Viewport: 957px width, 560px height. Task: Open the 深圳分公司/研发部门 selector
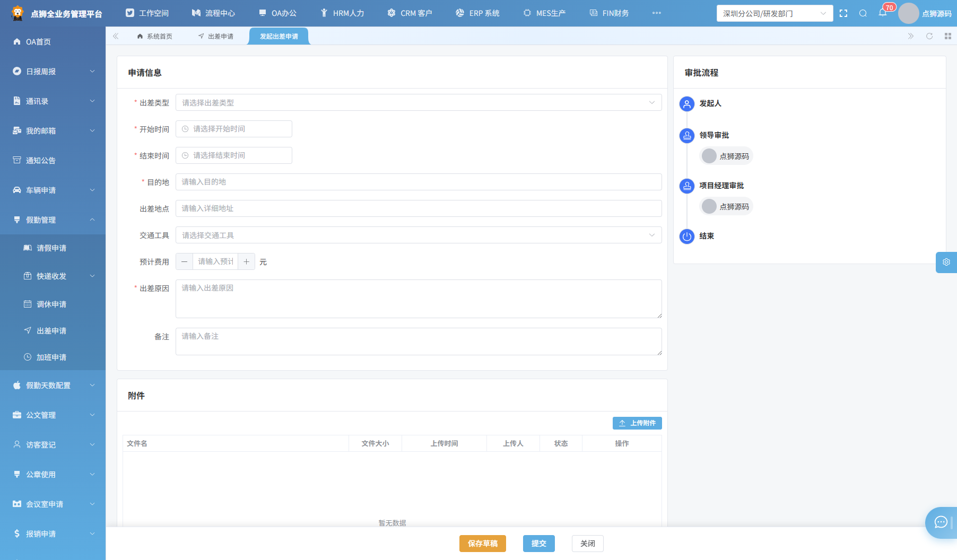(775, 13)
